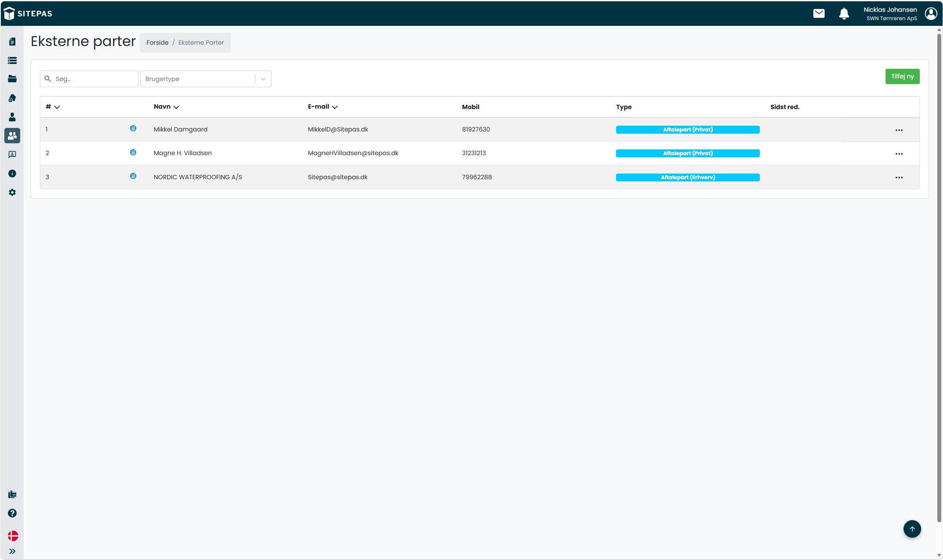Open the user profile avatar icon

point(931,14)
